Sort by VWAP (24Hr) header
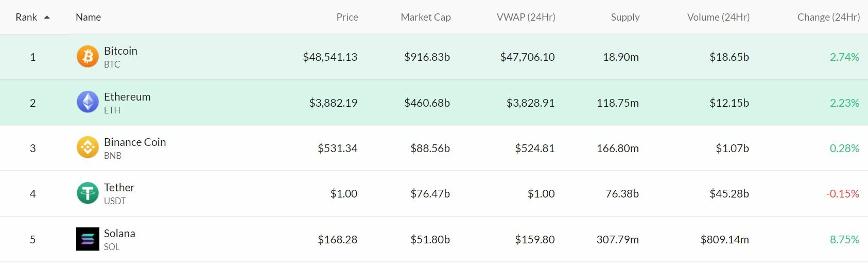This screenshot has height=264, width=868. click(526, 17)
